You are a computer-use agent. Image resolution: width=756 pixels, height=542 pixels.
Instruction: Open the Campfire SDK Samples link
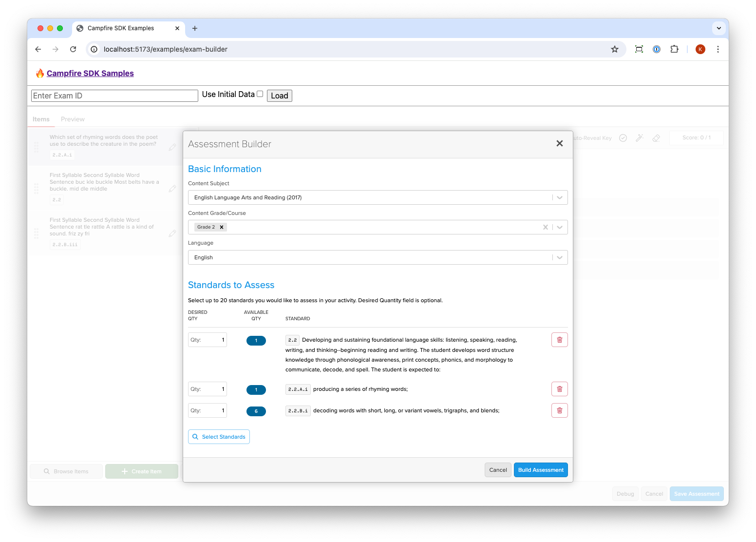coord(90,73)
